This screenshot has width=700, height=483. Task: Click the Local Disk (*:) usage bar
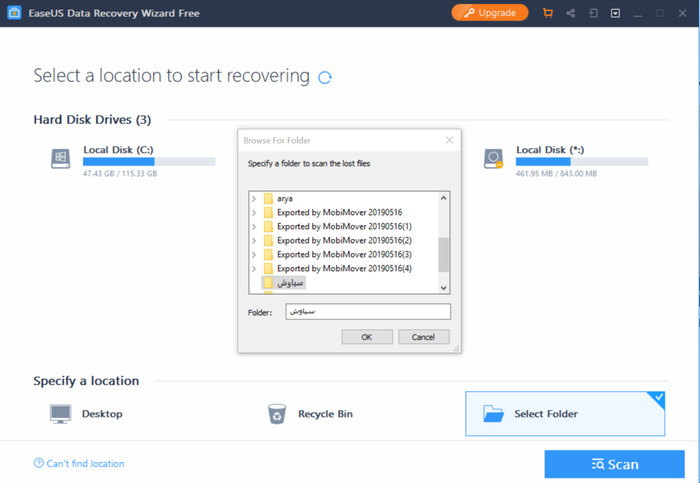click(582, 162)
